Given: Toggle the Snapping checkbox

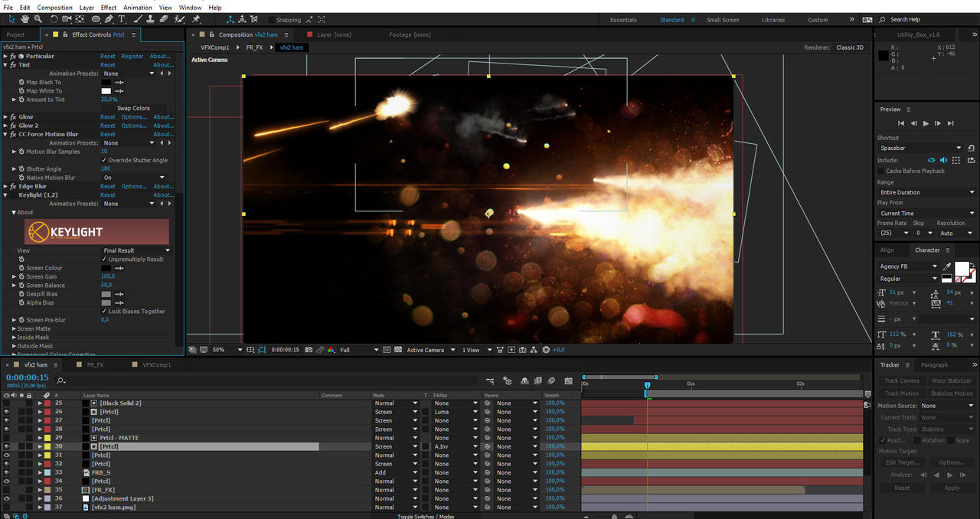Looking at the screenshot, I should [x=272, y=20].
